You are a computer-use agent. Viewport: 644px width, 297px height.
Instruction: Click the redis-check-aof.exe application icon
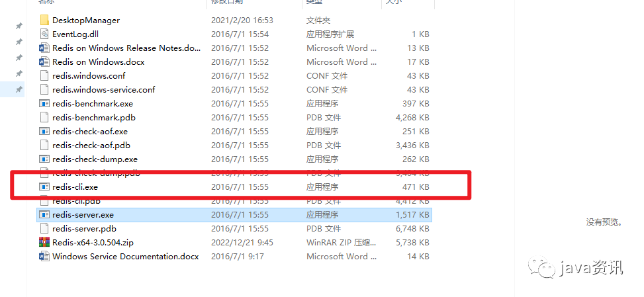[44, 131]
